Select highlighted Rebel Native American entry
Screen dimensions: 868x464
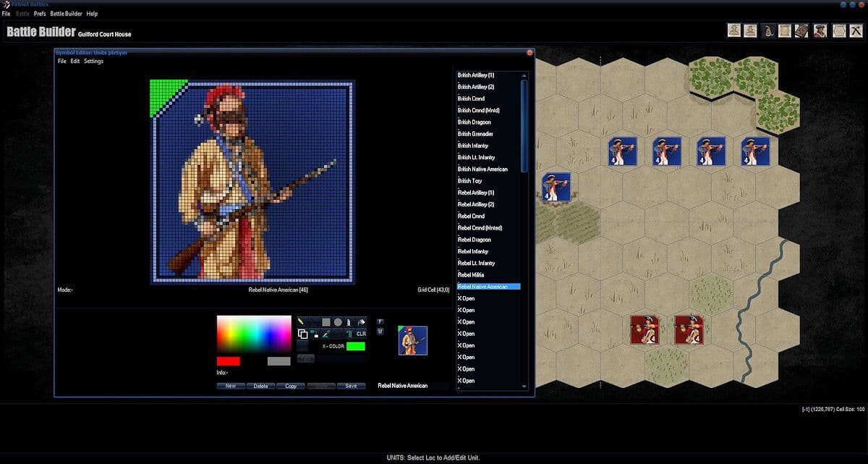[488, 287]
